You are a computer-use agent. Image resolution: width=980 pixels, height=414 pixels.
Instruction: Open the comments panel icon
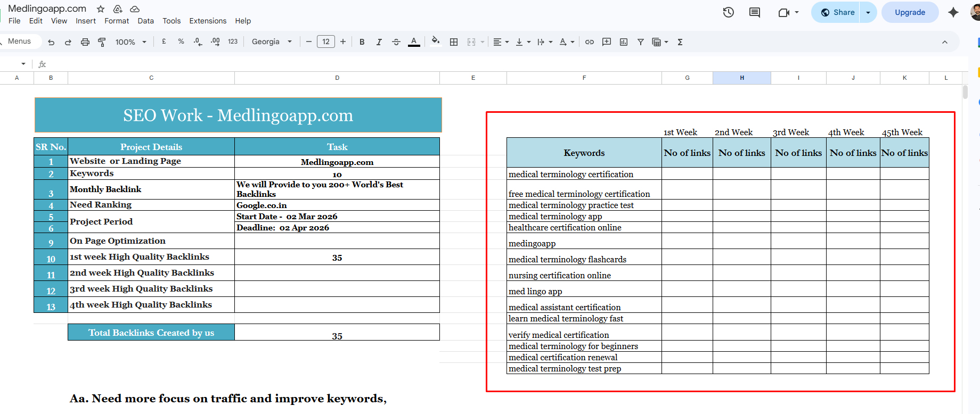pyautogui.click(x=755, y=12)
